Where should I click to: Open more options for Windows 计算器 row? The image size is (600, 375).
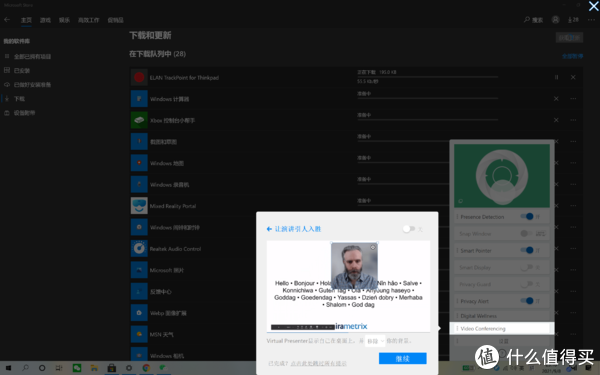[573, 99]
